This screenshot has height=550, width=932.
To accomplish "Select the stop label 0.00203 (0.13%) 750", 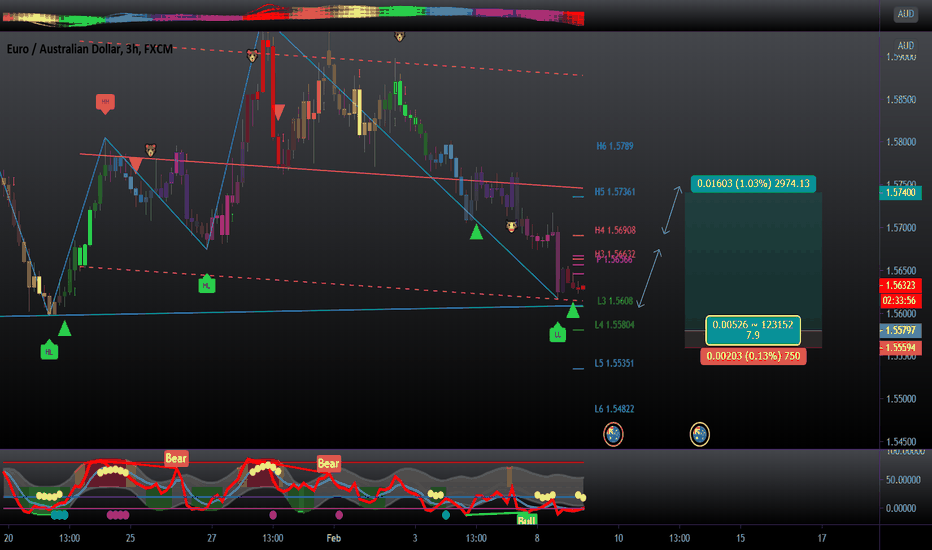I will [753, 356].
